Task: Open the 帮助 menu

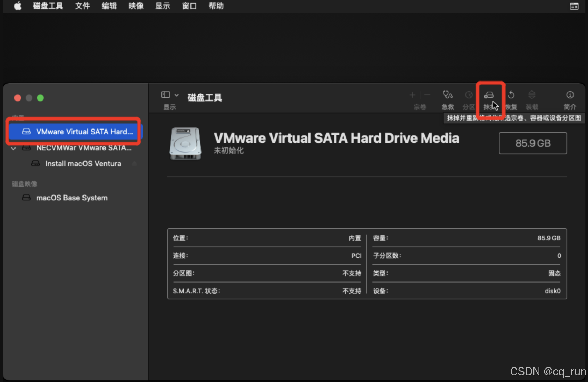Action: pyautogui.click(x=216, y=6)
